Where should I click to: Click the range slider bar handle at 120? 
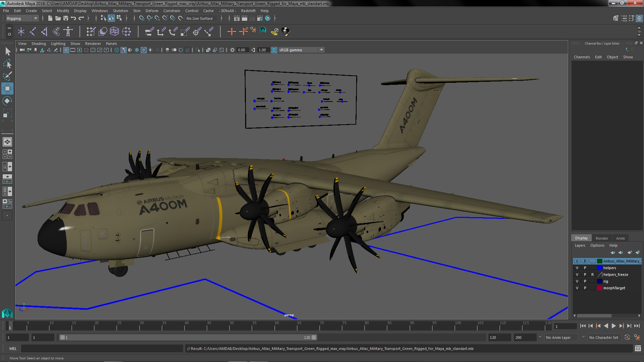coord(314,338)
